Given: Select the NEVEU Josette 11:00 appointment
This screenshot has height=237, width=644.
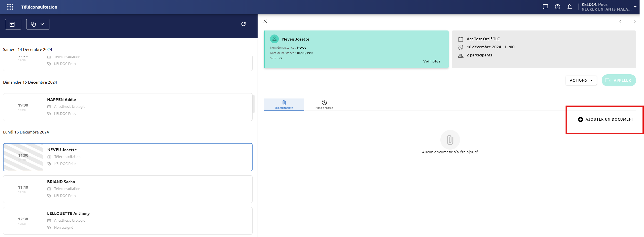Looking at the screenshot, I should coord(128,157).
